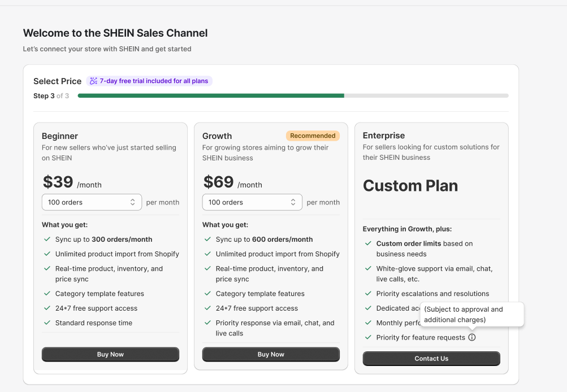Click the '(Subject to approval and additional charges)' tooltip
The image size is (567, 392).
click(472, 314)
